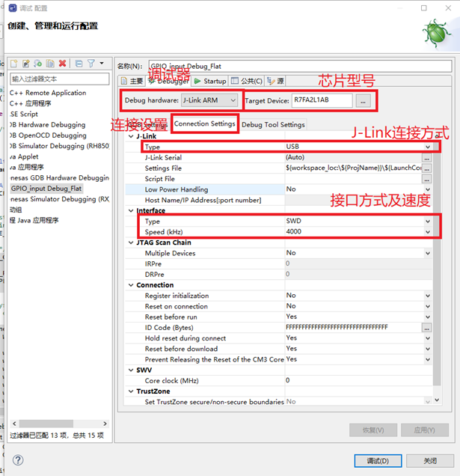Click the filter text input field

pos(60,79)
